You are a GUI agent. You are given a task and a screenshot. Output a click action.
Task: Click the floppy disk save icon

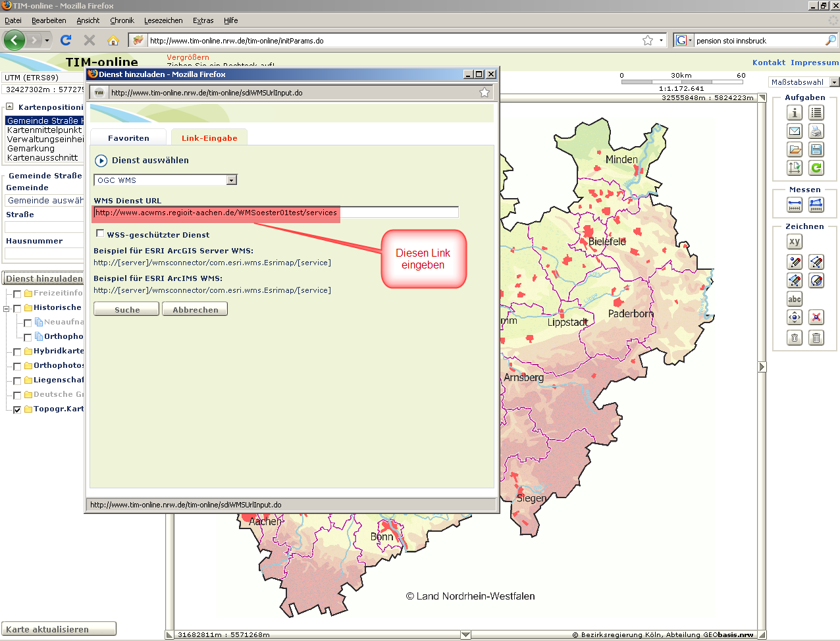tap(816, 149)
